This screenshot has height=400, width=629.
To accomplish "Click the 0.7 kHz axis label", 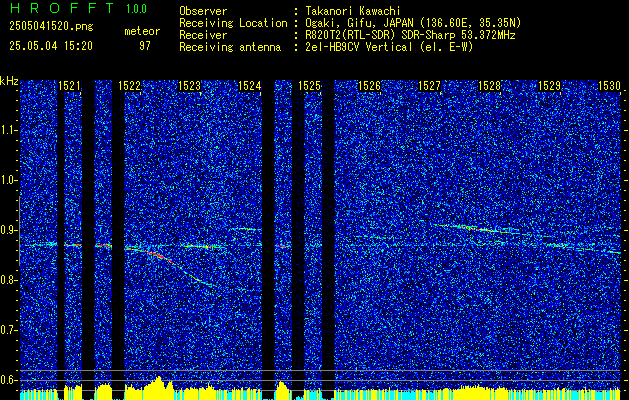I will (x=9, y=330).
